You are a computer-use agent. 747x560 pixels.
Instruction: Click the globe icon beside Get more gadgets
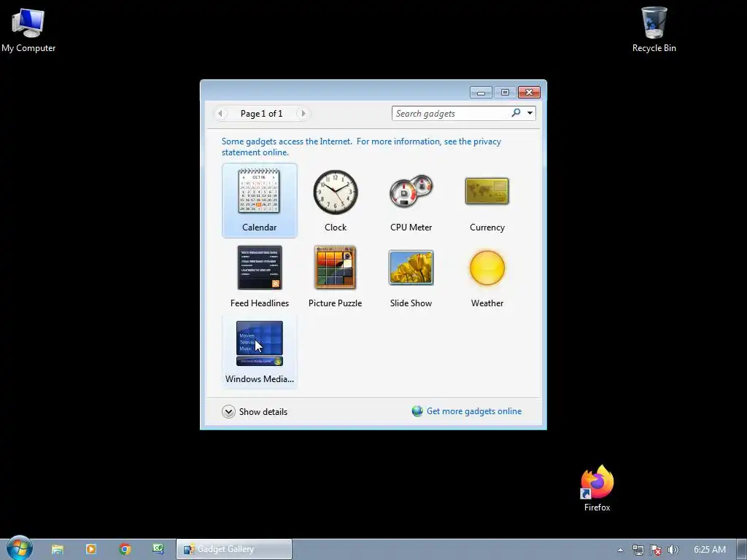tap(417, 411)
